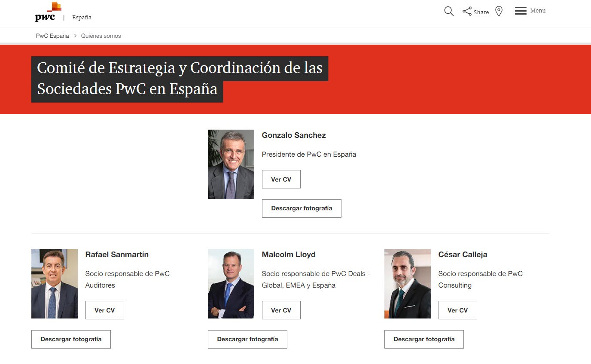Download César Calleja's photograph
Screen dimensions: 591x364
[424, 339]
